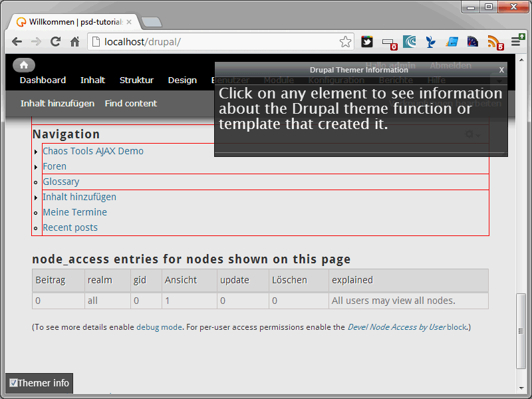Image resolution: width=532 pixels, height=399 pixels.
Task: Click the update column header
Action: point(243,280)
